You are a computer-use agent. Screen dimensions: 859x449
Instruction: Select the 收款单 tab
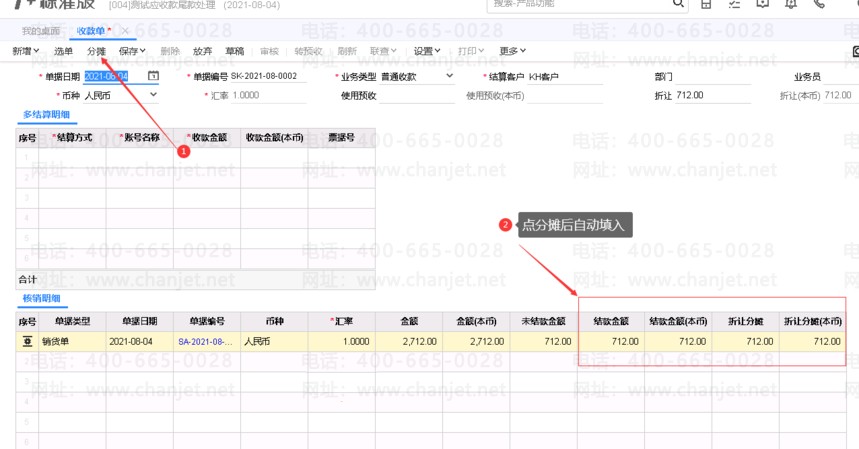(91, 31)
